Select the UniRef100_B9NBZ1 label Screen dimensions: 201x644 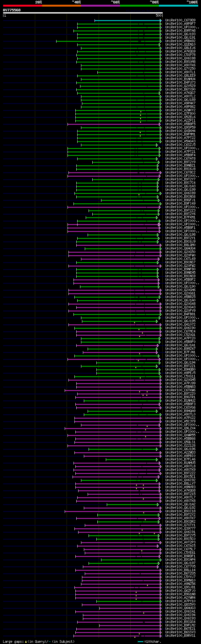click(180, 166)
